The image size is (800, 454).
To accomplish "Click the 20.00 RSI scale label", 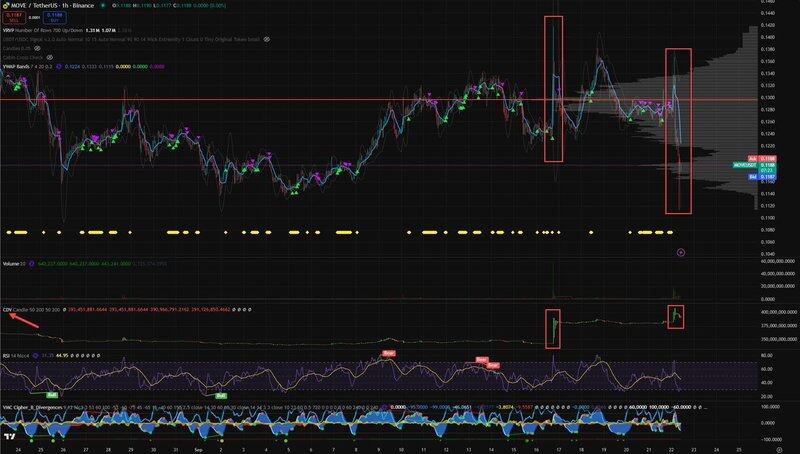I will tap(768, 396).
